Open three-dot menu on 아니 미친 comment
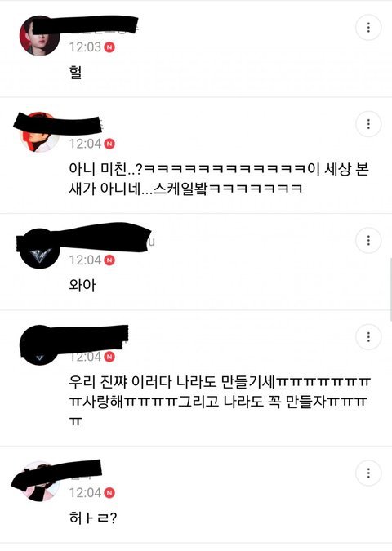Viewport: 392px width, 551px height. 368,124
